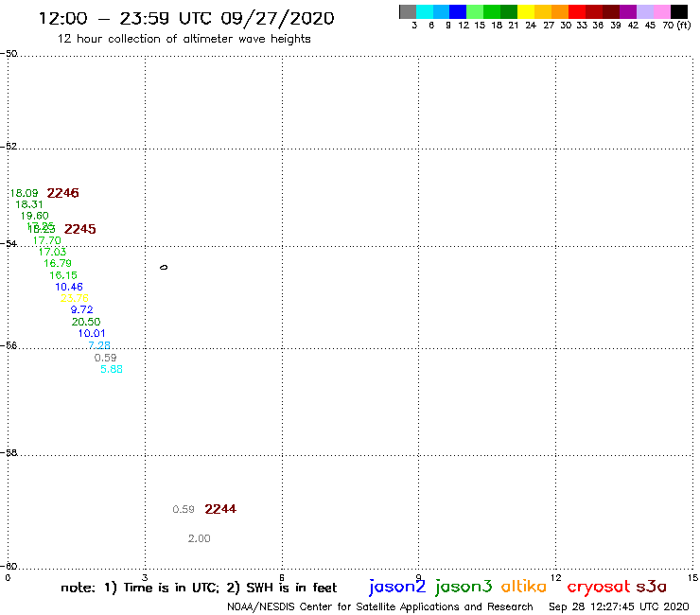Click the -52 latitude axis label

point(9,147)
